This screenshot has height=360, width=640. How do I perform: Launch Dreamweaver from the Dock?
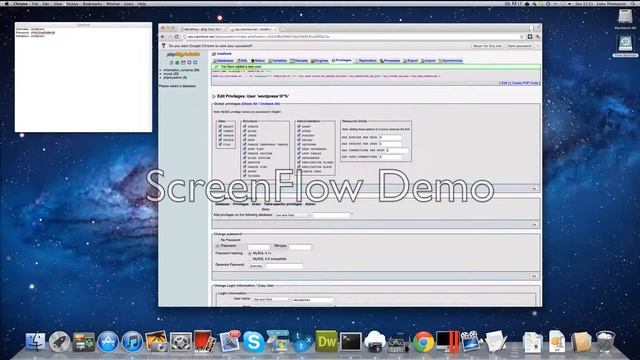coord(326,341)
